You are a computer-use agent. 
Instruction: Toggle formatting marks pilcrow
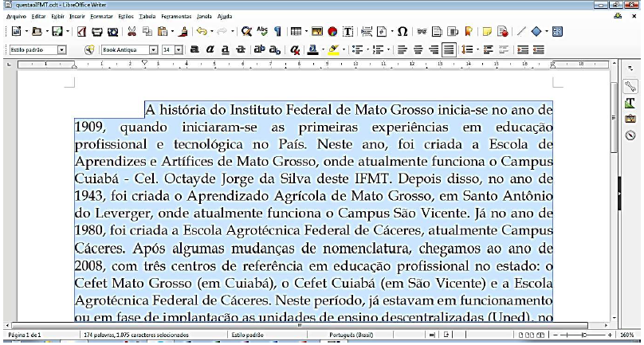(x=277, y=32)
